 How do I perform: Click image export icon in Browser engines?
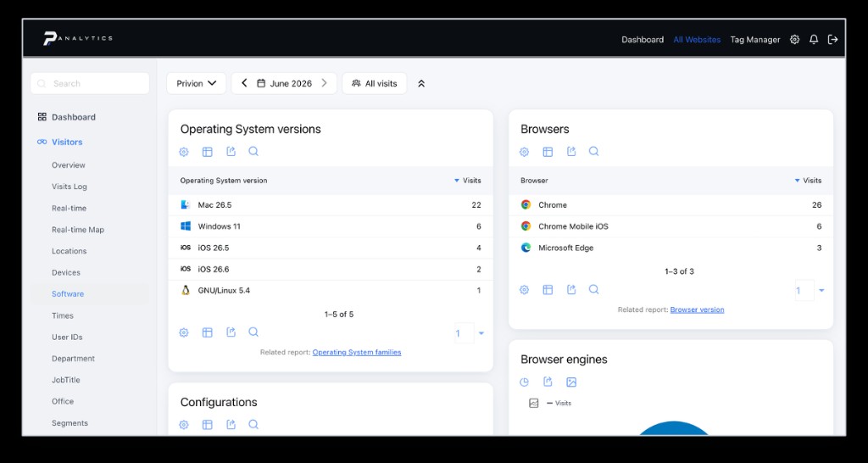571,382
